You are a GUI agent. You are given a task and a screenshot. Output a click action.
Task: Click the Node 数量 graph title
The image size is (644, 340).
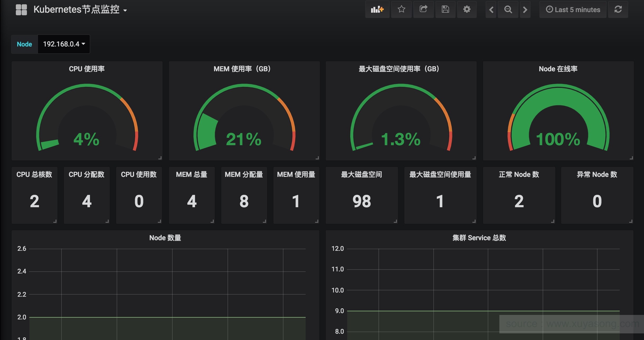tap(165, 238)
